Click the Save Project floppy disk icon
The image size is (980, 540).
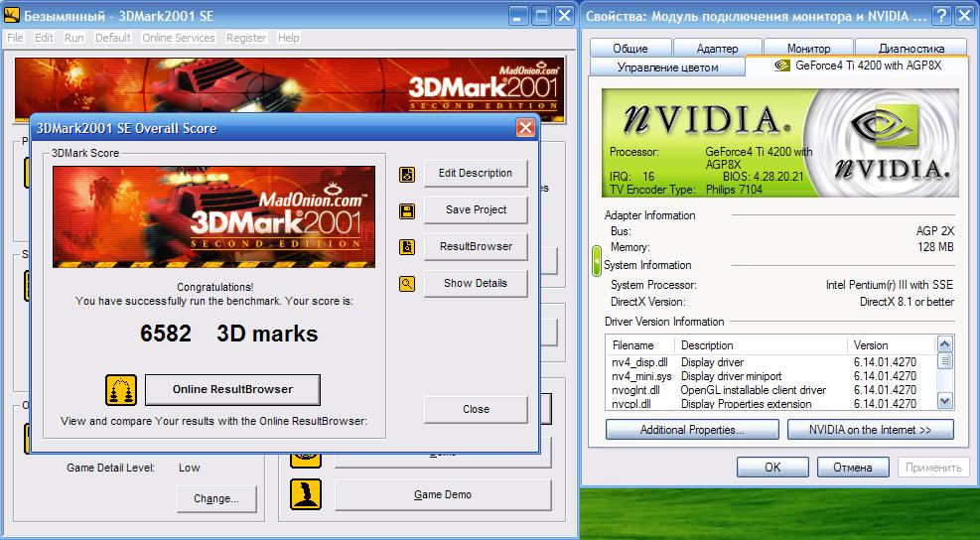[x=407, y=210]
